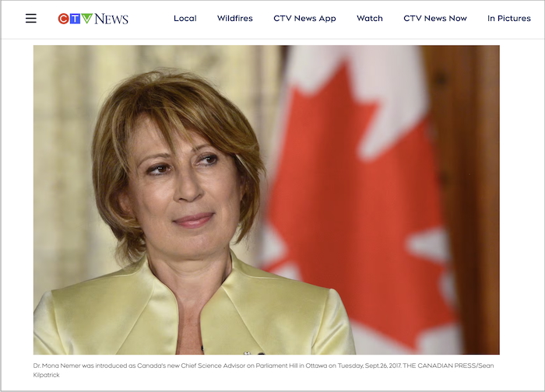Open the Local section
The image size is (545, 392).
(185, 18)
